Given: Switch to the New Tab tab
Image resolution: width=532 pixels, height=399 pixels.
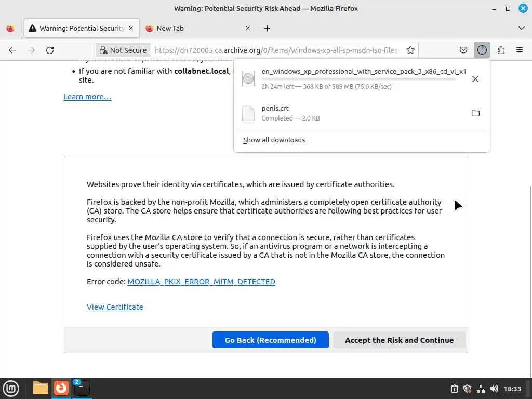Looking at the screenshot, I should (198, 29).
